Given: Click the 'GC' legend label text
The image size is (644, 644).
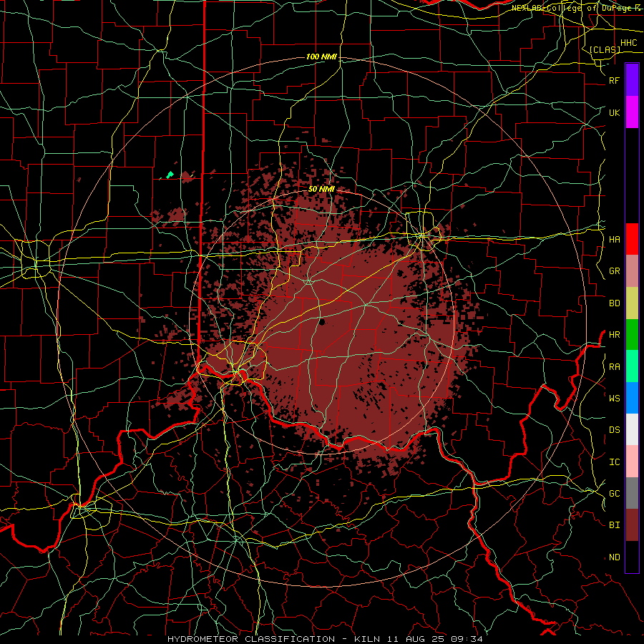Looking at the screenshot, I should (614, 494).
